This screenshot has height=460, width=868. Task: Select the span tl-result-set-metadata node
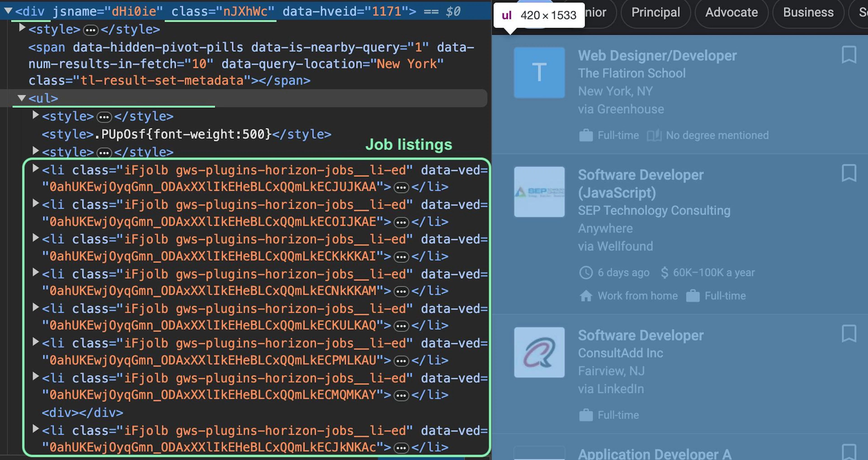[x=251, y=64]
